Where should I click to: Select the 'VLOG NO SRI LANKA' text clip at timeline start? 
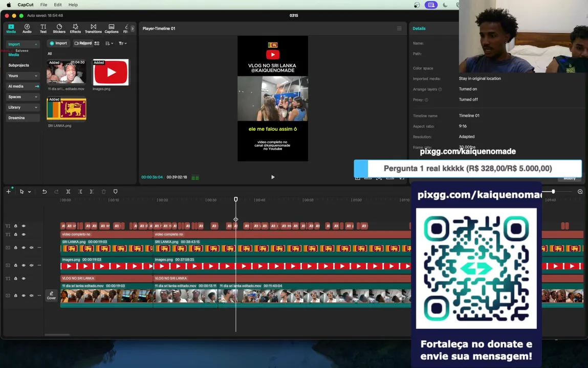pos(106,278)
